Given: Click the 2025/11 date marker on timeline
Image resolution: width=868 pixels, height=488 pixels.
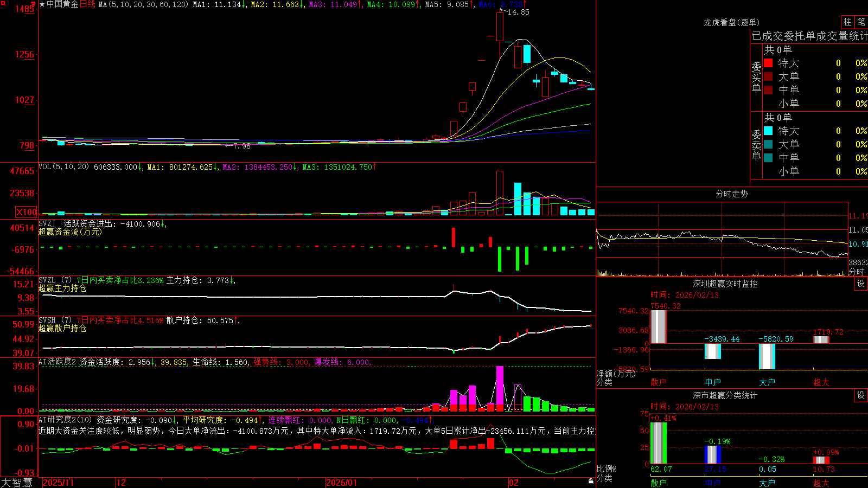Looking at the screenshot, I should [x=58, y=483].
